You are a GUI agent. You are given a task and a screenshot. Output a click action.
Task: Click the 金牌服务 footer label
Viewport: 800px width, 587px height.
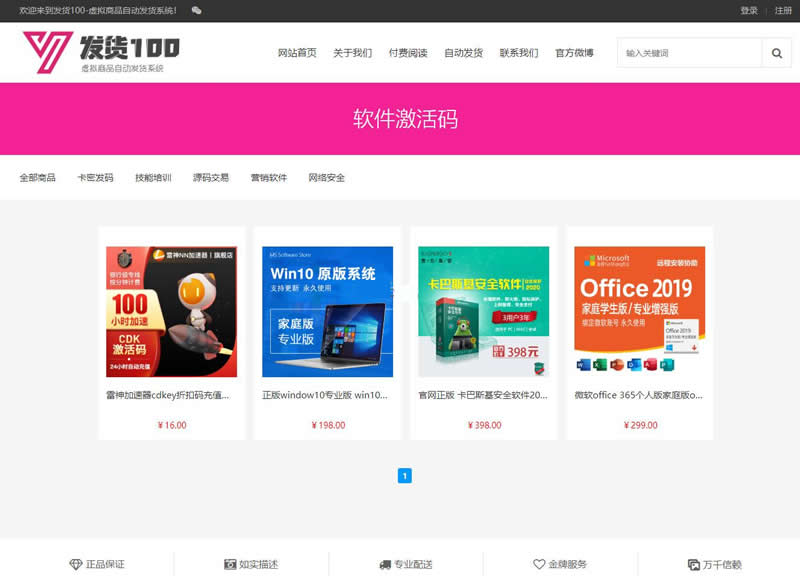(x=567, y=565)
